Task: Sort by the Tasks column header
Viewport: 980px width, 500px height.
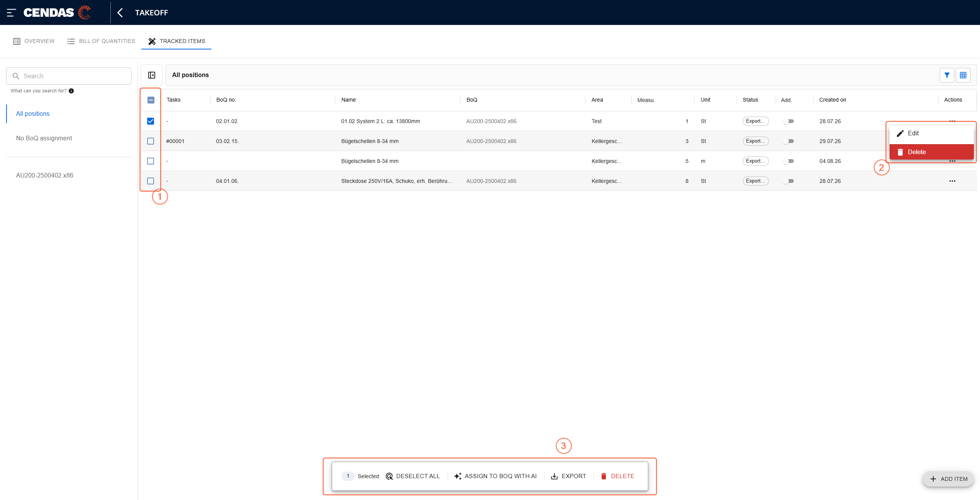Action: [174, 100]
